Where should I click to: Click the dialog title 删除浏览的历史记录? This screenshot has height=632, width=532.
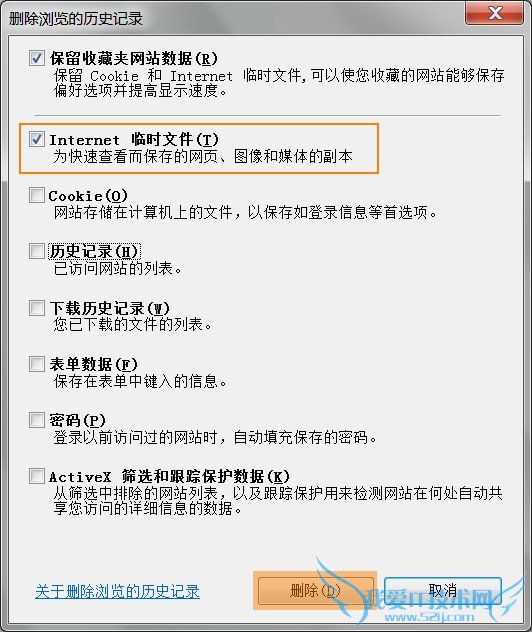[76, 19]
